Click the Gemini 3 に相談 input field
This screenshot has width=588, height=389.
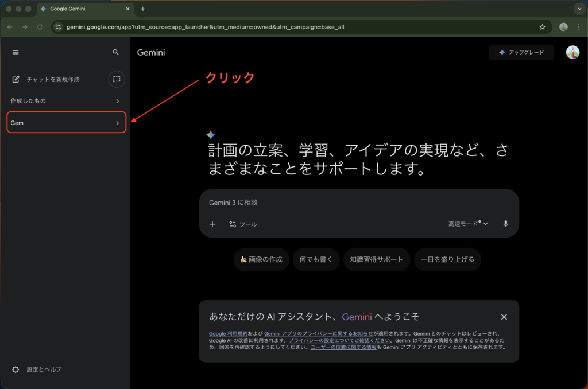click(x=356, y=203)
